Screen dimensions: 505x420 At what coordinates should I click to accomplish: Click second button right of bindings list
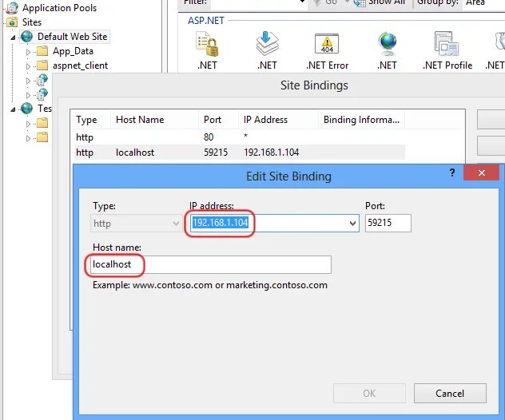tap(491, 146)
